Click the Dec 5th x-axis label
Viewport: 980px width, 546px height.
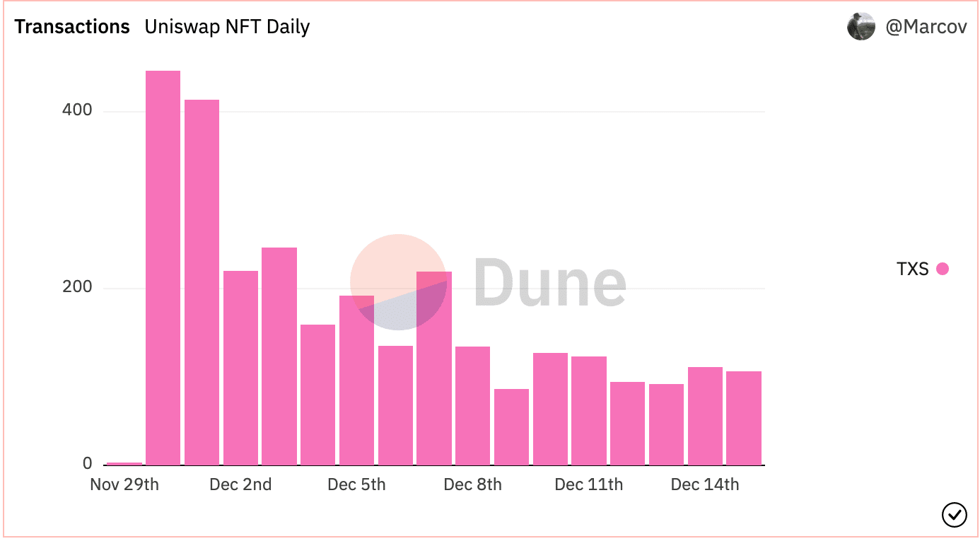coord(356,484)
